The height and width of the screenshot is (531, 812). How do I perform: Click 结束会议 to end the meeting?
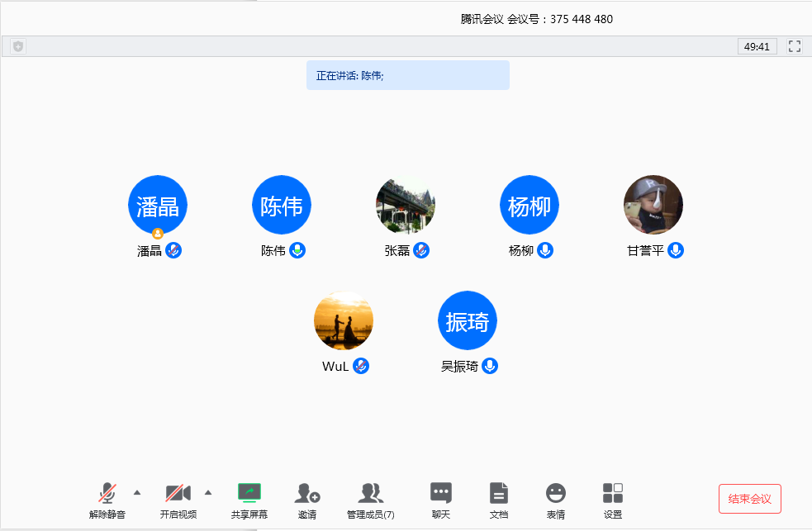coord(748,498)
